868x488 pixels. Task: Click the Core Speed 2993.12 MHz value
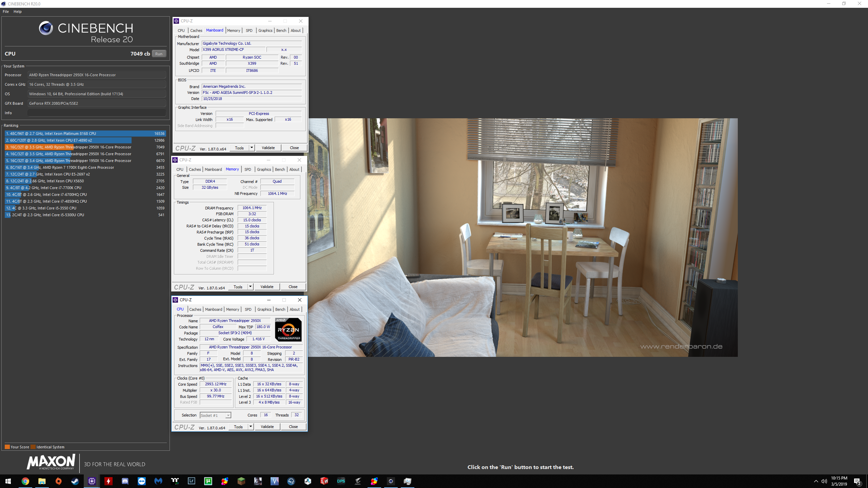[x=216, y=384]
